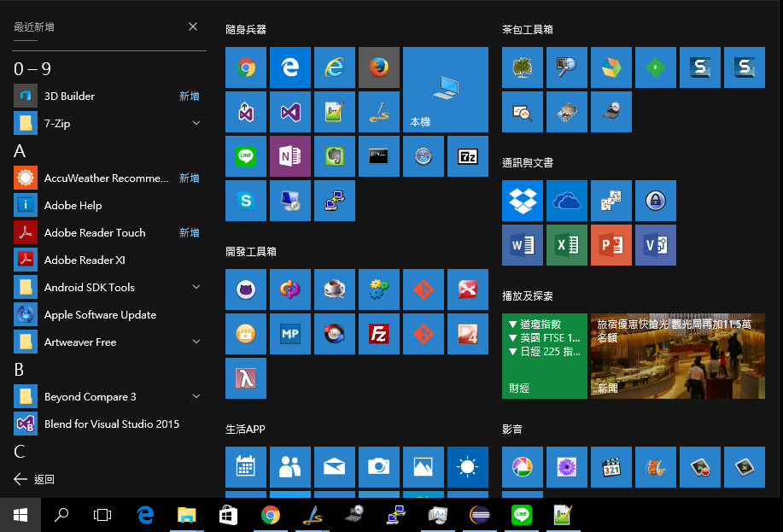Image resolution: width=783 pixels, height=532 pixels.
Task: Open the tree icon tile
Action: [523, 67]
